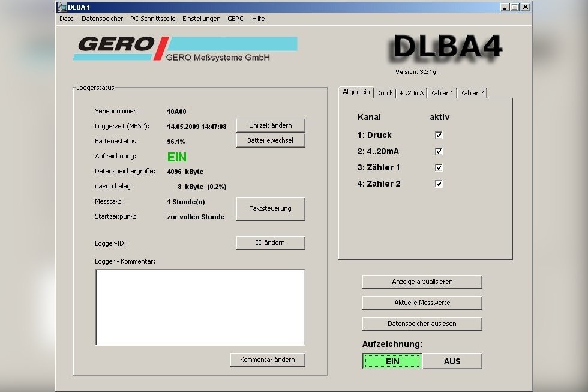Click the davon belegt: label
This screenshot has height=392, width=588.
[x=115, y=187]
